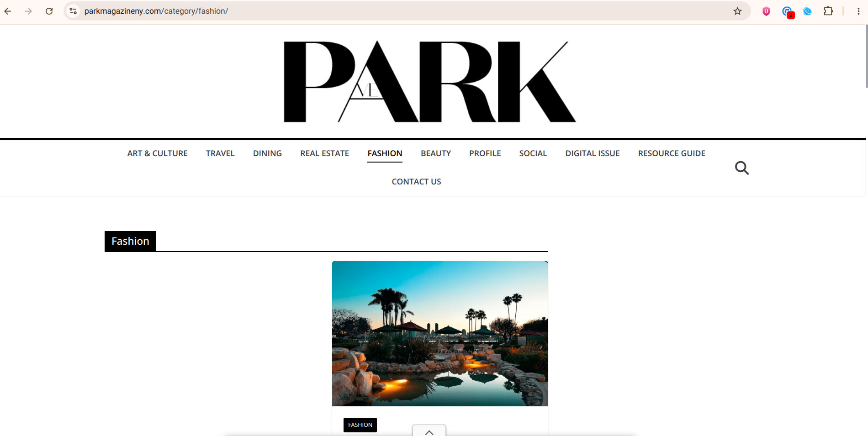This screenshot has width=868, height=436.
Task: Select the Fashion menu item
Action: pos(385,153)
